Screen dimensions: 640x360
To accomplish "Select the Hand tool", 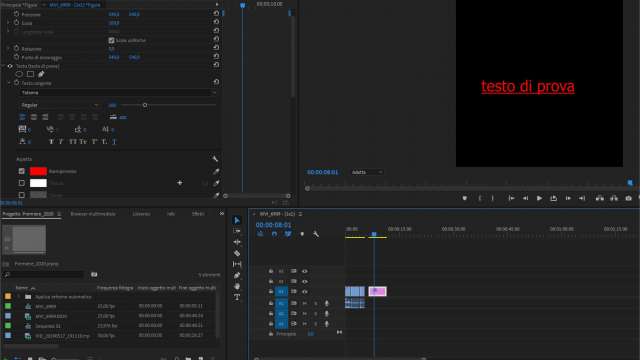I will 237,286.
